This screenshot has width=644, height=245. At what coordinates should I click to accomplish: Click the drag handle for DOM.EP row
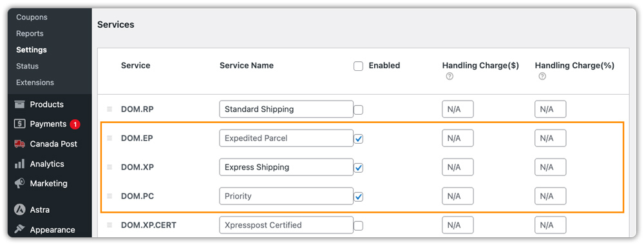click(109, 138)
